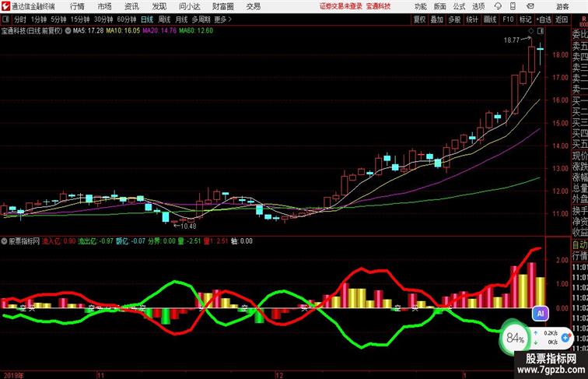588x379 pixels.
Task: Click the diamond icon above the chart
Action: (530, 31)
